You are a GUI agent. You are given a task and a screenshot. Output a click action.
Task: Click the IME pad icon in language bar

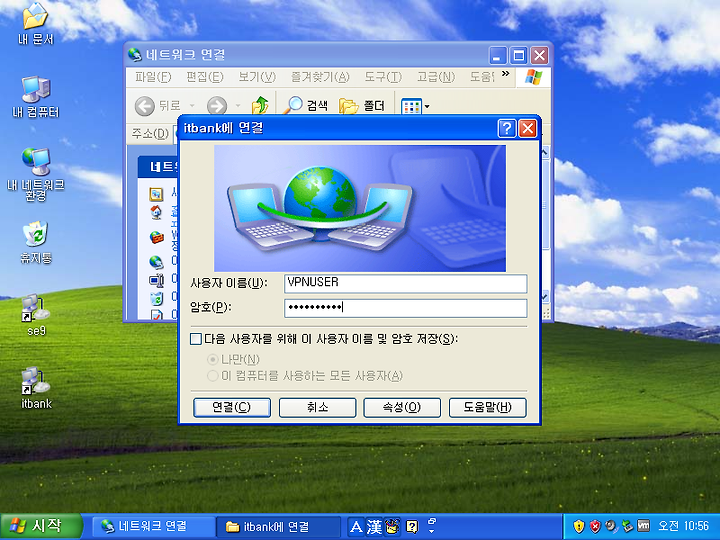click(x=393, y=527)
